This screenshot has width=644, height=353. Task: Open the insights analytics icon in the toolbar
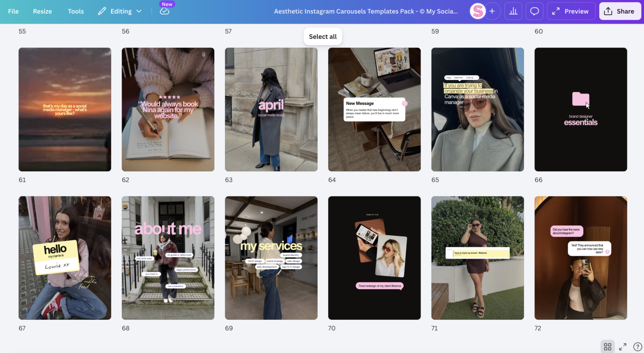(x=513, y=11)
